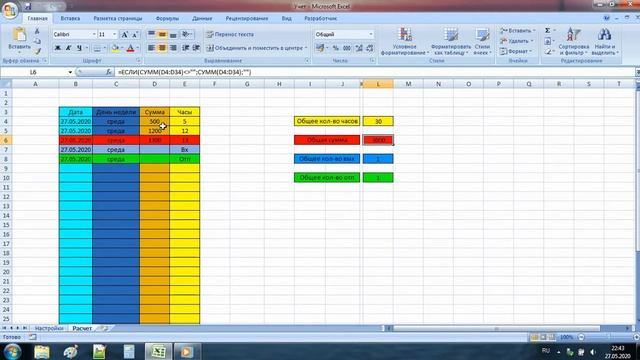Toggle bold (Ж) formatting
The height and width of the screenshot is (360, 640).
coord(58,48)
